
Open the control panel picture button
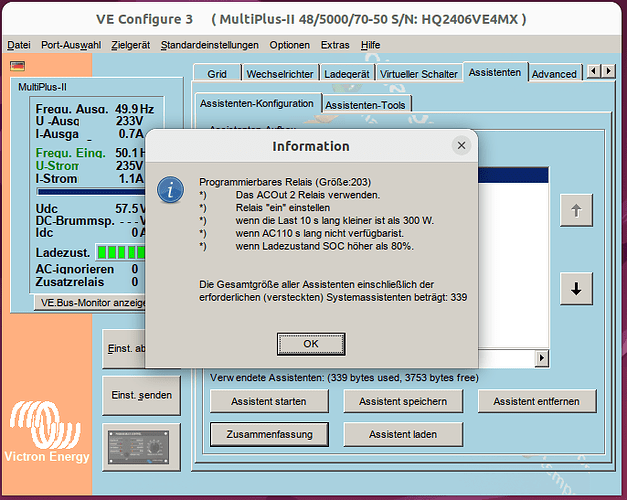point(141,447)
